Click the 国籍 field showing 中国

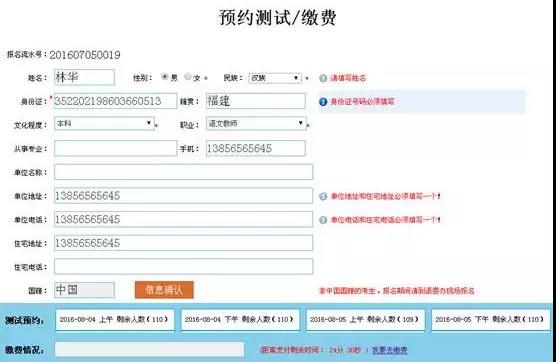84,290
